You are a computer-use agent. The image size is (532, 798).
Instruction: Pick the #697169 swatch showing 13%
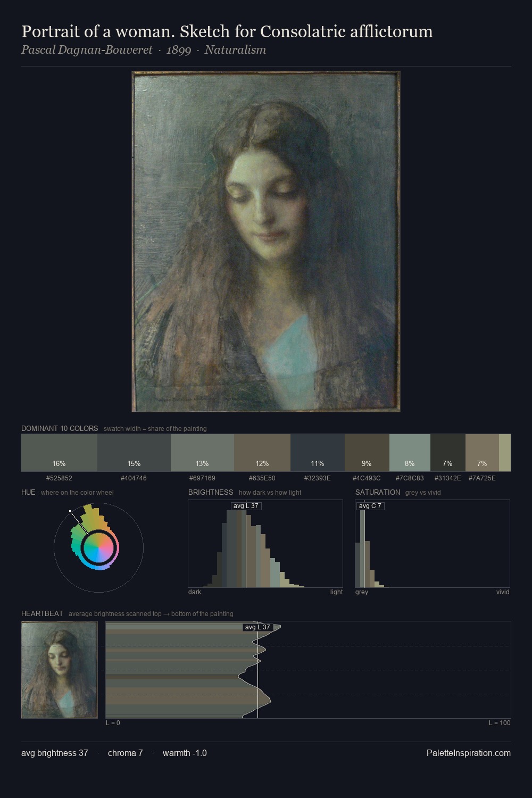pyautogui.click(x=202, y=453)
